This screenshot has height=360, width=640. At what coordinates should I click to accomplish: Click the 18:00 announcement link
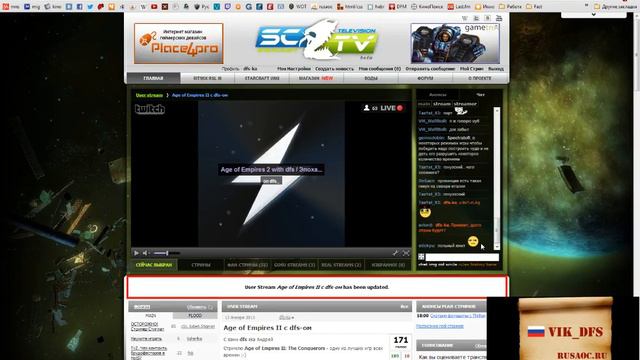point(457,316)
